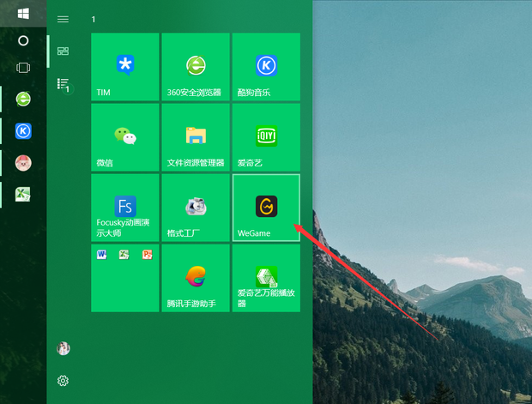The width and height of the screenshot is (532, 404).
Task: Open the WeGame tile
Action: click(x=266, y=208)
